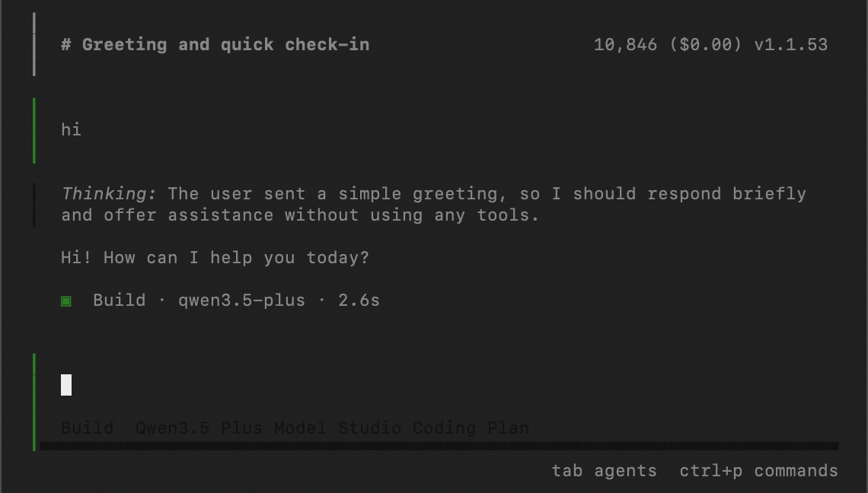
Task: Click the thinking text 'without using any tools'
Action: click(x=411, y=215)
